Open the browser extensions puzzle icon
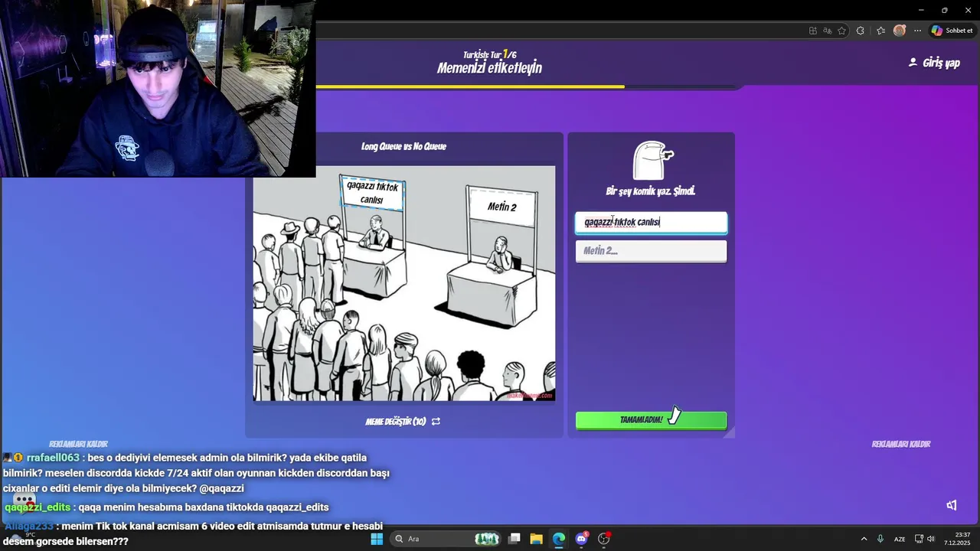The width and height of the screenshot is (980, 551). (861, 31)
